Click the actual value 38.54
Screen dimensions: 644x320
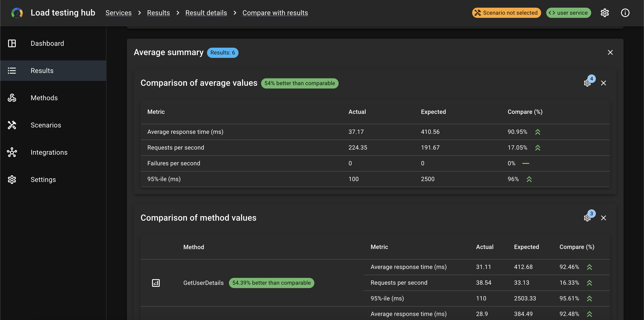483,283
